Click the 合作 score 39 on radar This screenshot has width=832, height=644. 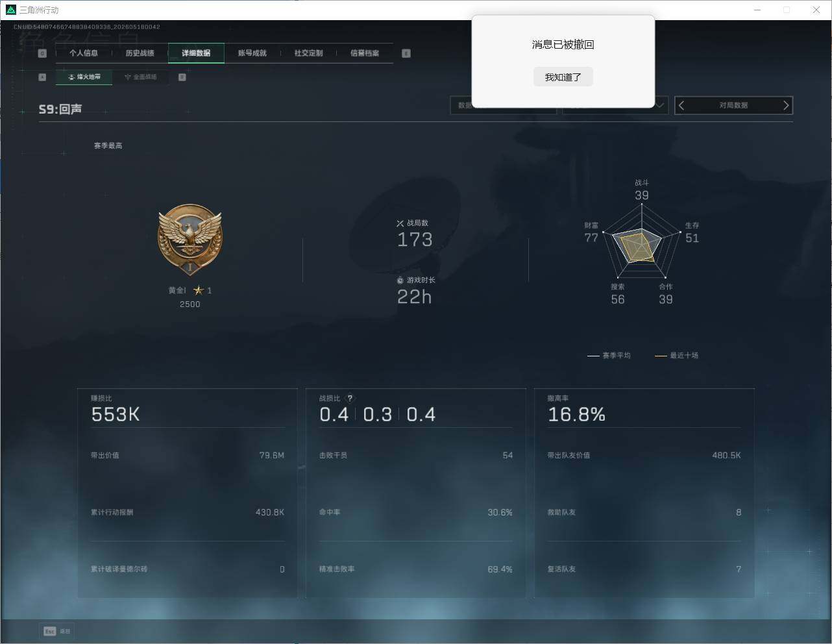pos(666,299)
